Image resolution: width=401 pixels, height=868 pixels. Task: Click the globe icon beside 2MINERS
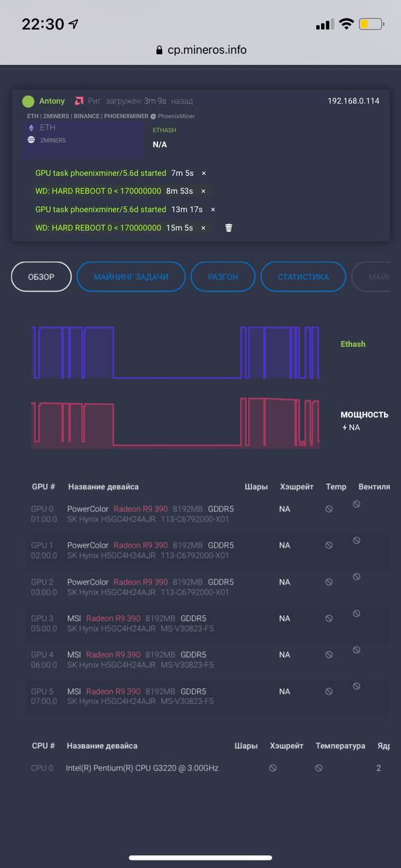click(31, 140)
